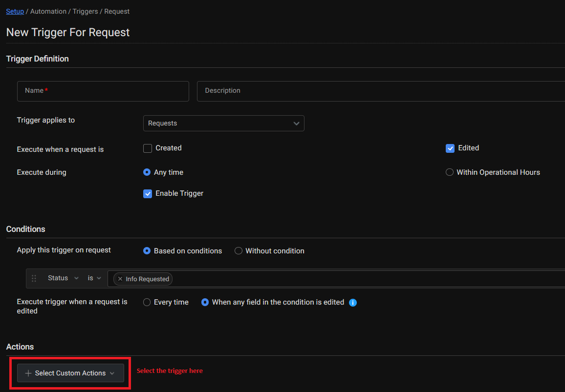Image resolution: width=565 pixels, height=392 pixels.
Task: Grab the condition row drag handle icon
Action: 34,278
